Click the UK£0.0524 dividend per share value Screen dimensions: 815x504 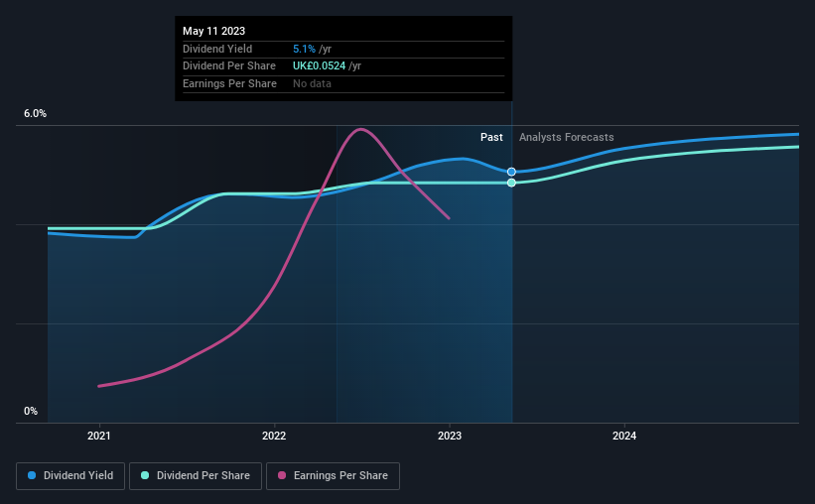click(x=319, y=66)
